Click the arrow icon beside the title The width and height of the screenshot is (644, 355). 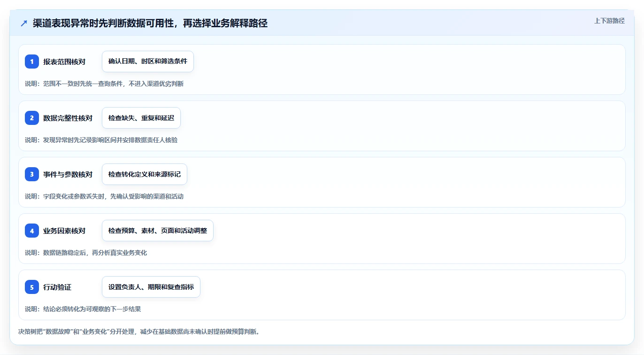coord(24,23)
